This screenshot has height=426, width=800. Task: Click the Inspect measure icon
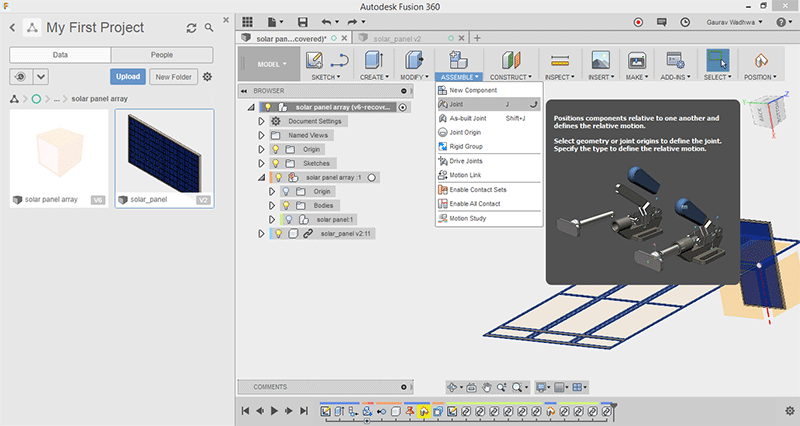(560, 60)
